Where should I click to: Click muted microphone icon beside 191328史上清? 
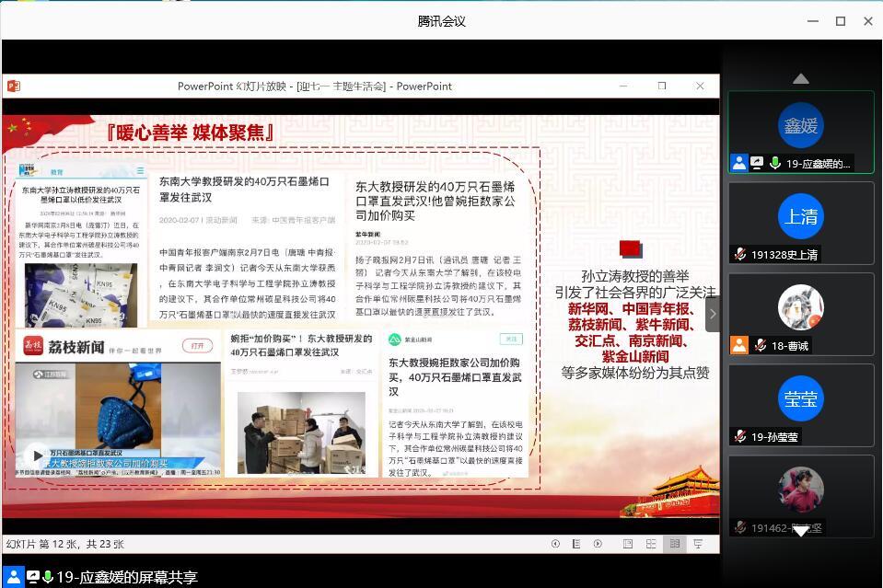tap(739, 254)
